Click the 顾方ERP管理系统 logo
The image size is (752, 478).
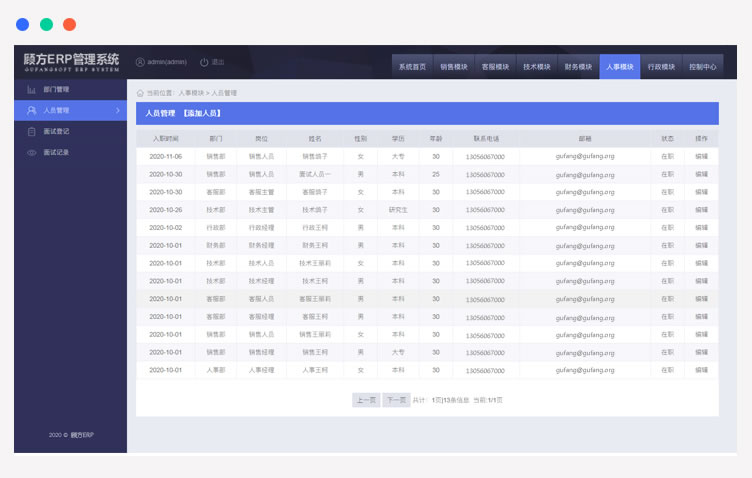(x=71, y=62)
